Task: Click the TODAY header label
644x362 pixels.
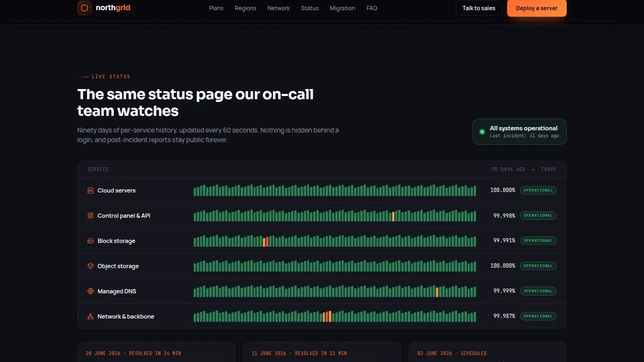Action: click(549, 169)
